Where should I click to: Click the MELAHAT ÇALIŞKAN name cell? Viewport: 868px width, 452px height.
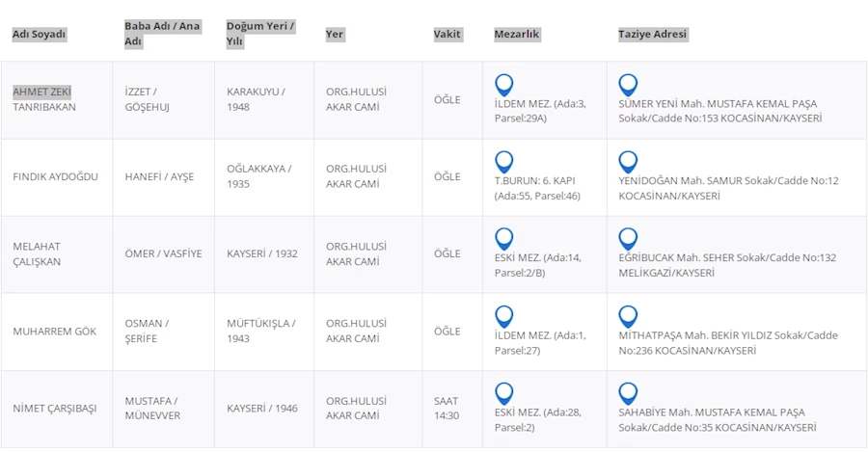(x=37, y=253)
